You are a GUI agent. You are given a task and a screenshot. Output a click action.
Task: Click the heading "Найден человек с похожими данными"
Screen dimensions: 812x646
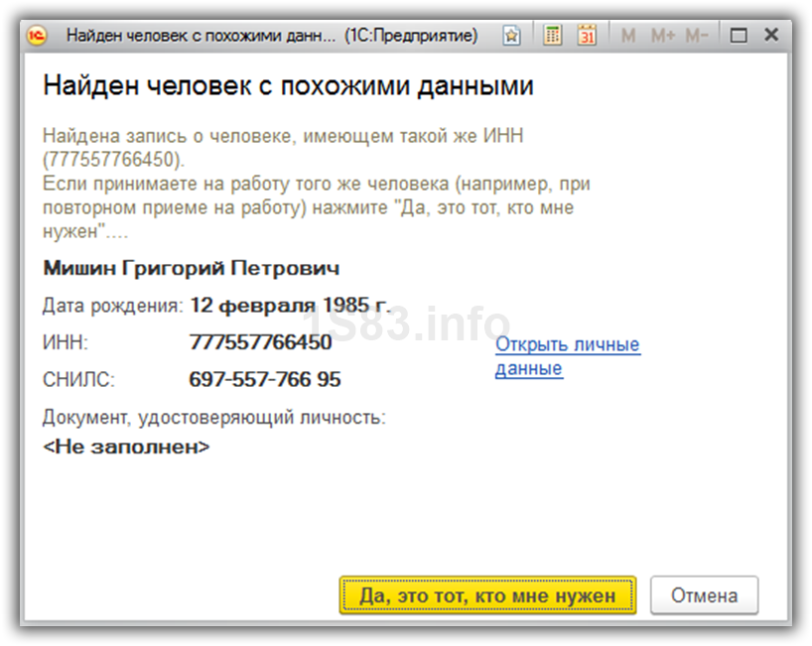(288, 86)
